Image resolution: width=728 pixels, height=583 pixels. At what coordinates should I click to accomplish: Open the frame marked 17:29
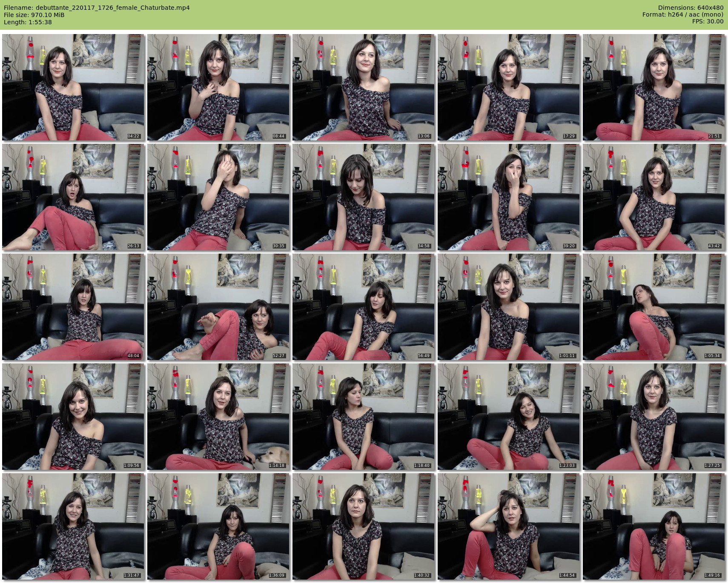coord(509,87)
